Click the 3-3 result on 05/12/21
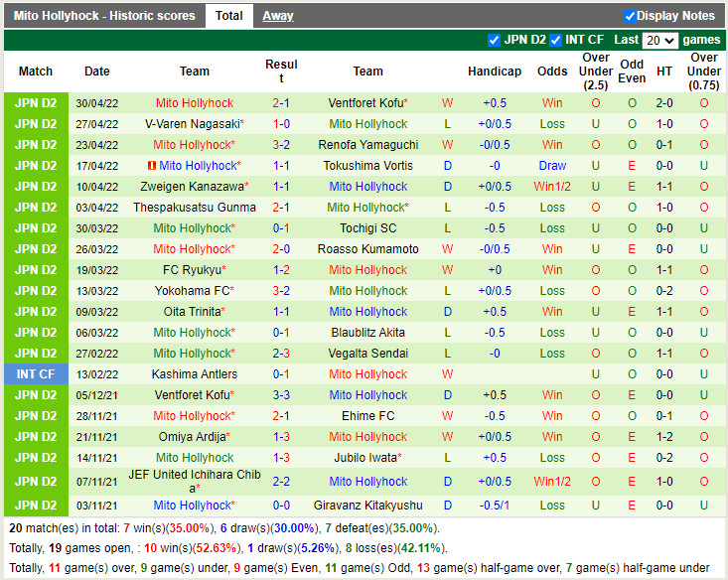Screen dimensions: 728x580 click(x=281, y=395)
